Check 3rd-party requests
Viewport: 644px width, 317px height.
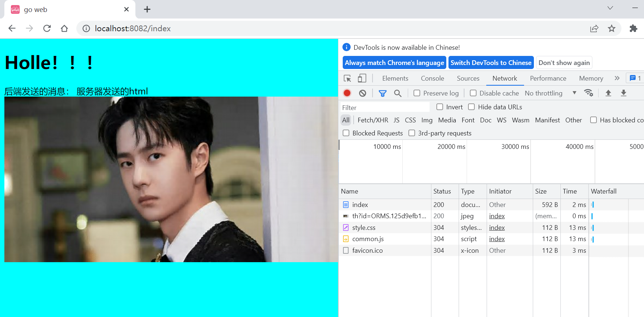pyautogui.click(x=412, y=133)
